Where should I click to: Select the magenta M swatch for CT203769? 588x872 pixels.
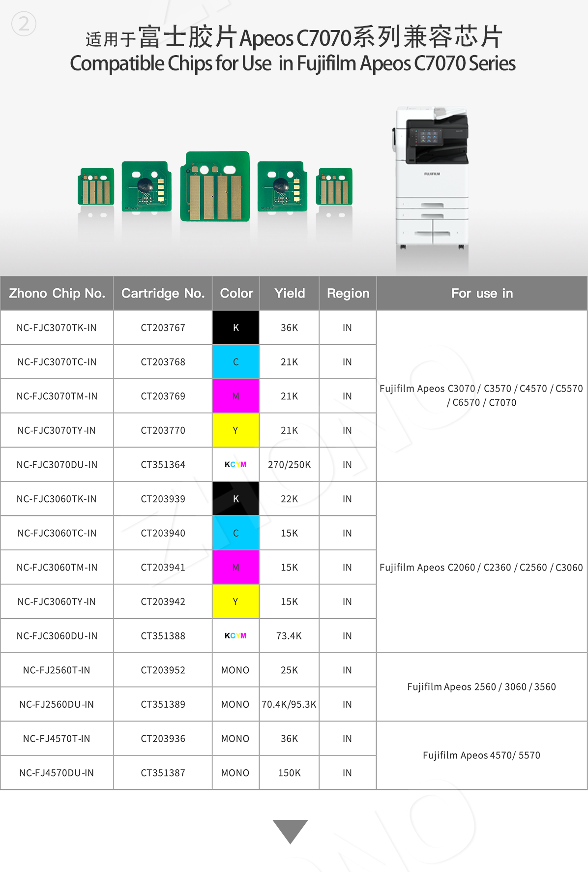pos(235,396)
